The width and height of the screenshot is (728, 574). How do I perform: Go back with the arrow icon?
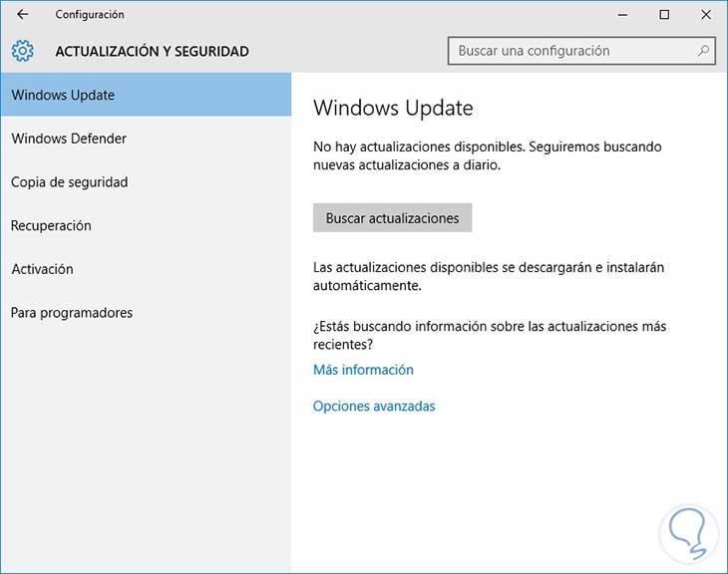pos(22,14)
